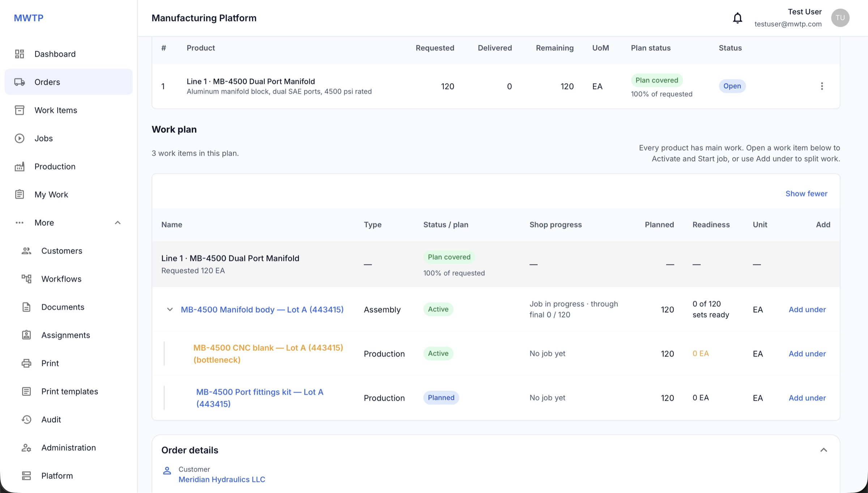
Task: Click Add under for Port fittings kit
Action: point(807,398)
